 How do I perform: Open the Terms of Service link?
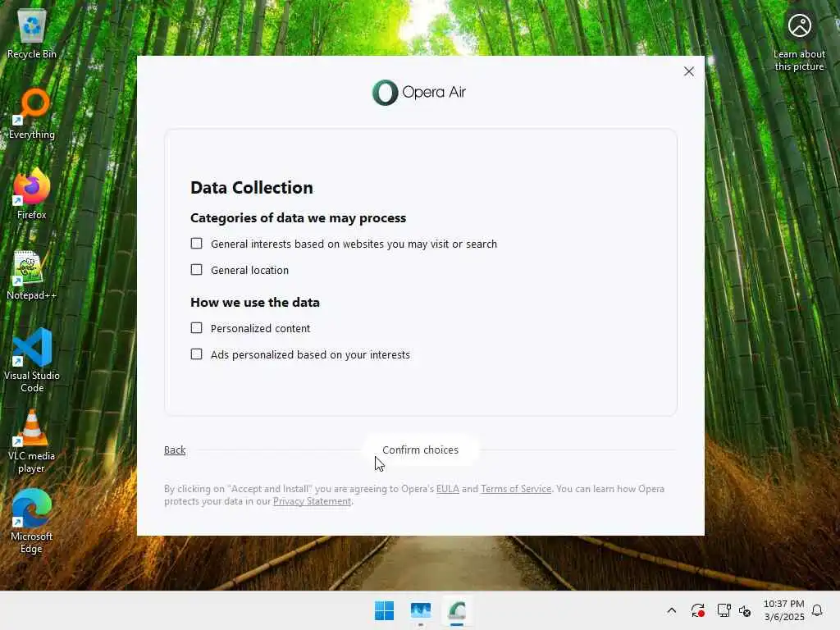coord(516,489)
